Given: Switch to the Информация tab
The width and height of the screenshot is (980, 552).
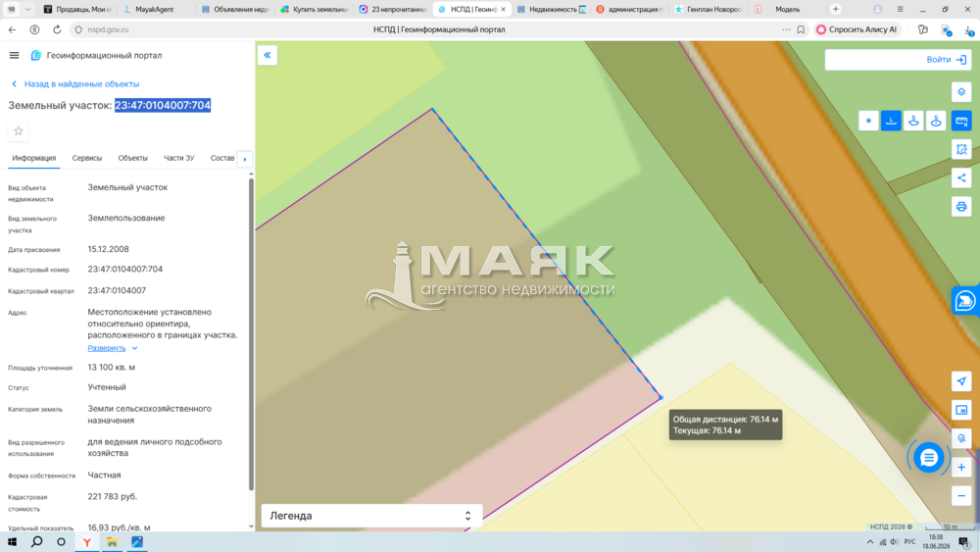Looking at the screenshot, I should pyautogui.click(x=33, y=158).
